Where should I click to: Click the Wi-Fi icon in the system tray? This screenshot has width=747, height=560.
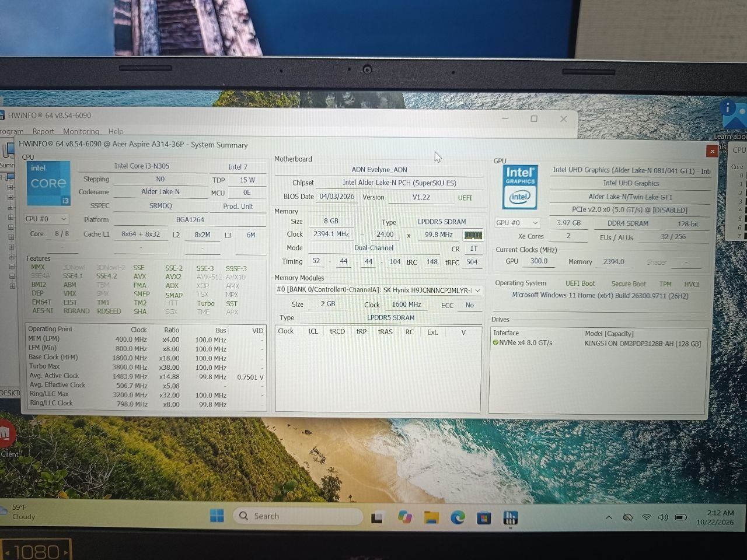(x=647, y=517)
